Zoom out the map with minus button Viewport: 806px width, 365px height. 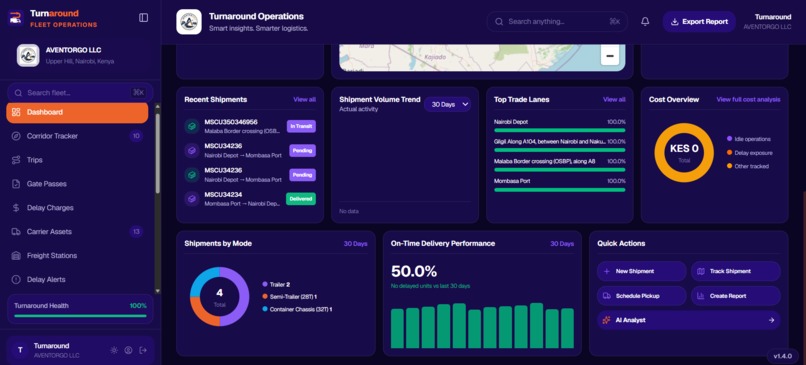610,56
